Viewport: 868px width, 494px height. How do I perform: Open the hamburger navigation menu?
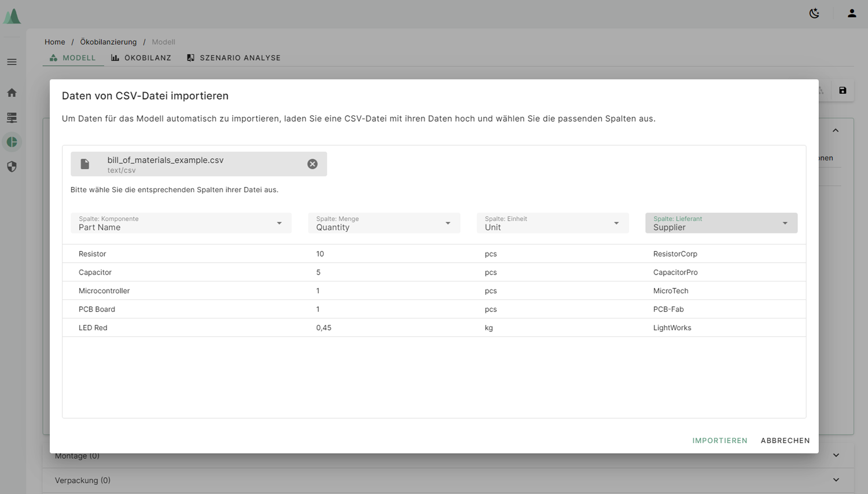coord(12,62)
